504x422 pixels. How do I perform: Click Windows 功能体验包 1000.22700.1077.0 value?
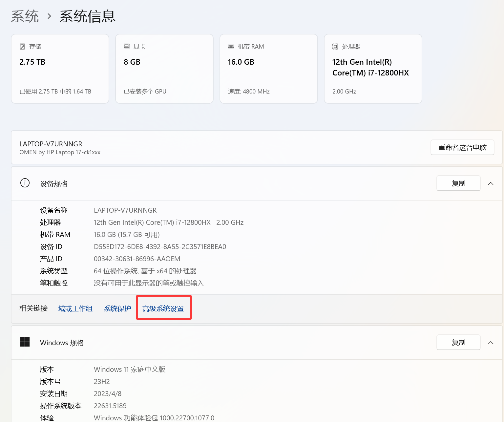[x=154, y=418]
